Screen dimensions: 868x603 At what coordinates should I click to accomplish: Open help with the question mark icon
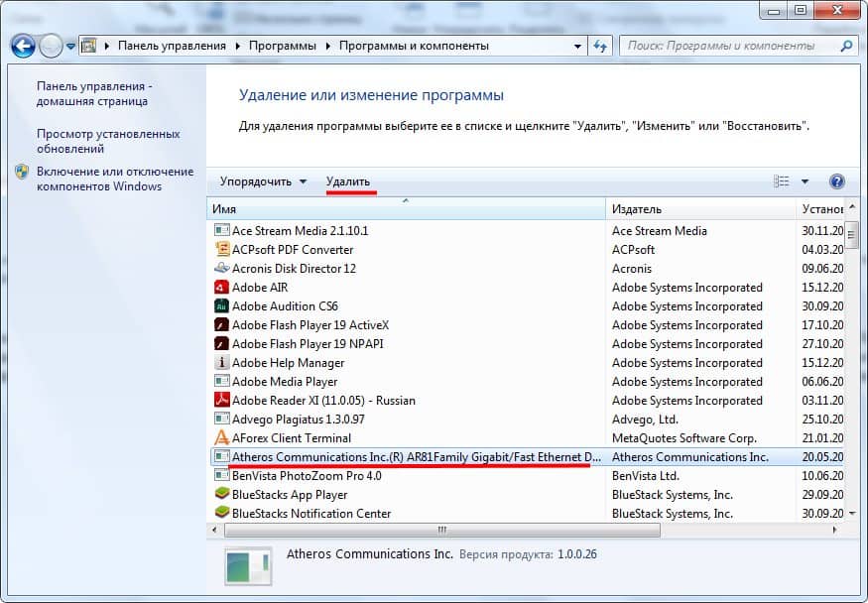837,181
